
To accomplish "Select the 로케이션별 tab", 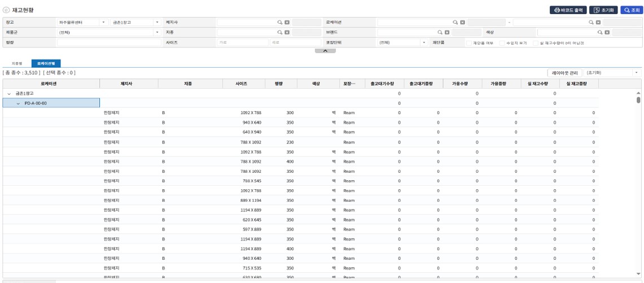I will point(46,63).
